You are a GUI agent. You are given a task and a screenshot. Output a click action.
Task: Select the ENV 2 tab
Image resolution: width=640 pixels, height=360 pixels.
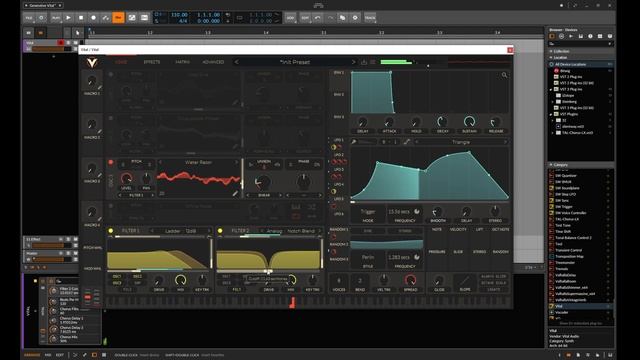coord(339,94)
